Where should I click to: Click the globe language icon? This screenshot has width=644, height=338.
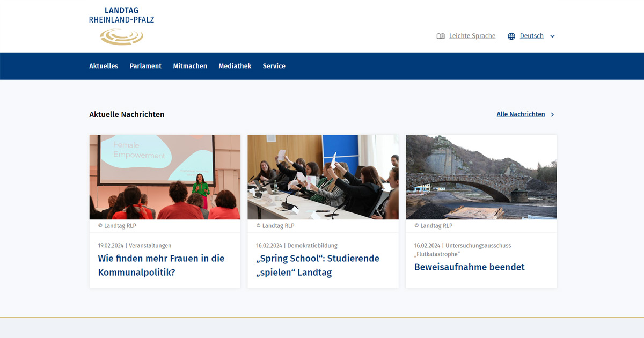pyautogui.click(x=511, y=36)
